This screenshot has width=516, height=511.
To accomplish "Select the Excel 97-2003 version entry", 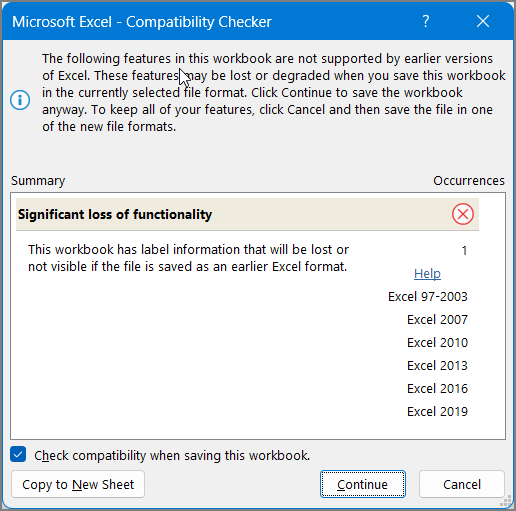I will pos(428,297).
